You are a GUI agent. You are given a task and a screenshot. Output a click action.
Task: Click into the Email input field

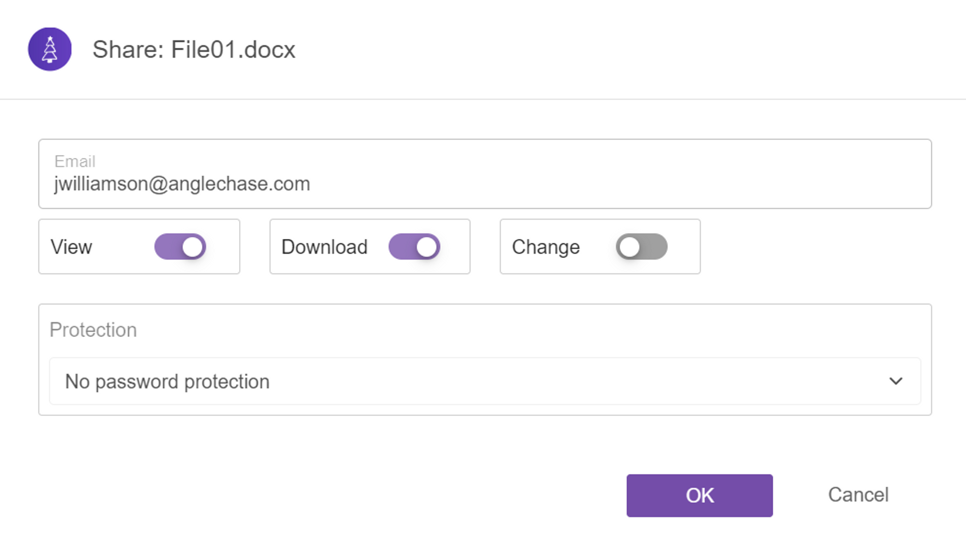point(485,174)
